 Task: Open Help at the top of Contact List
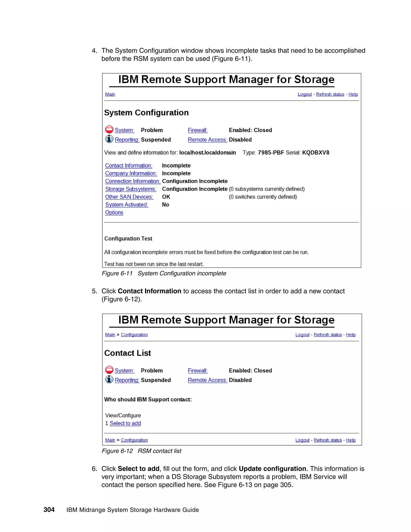point(351,335)
